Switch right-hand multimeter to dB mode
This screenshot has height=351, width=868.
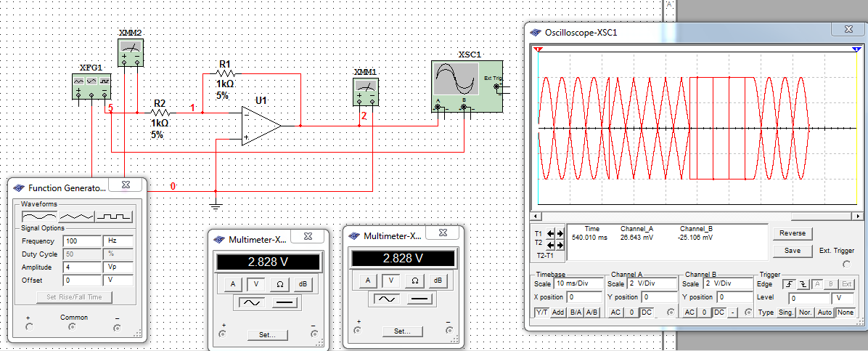coord(438,281)
